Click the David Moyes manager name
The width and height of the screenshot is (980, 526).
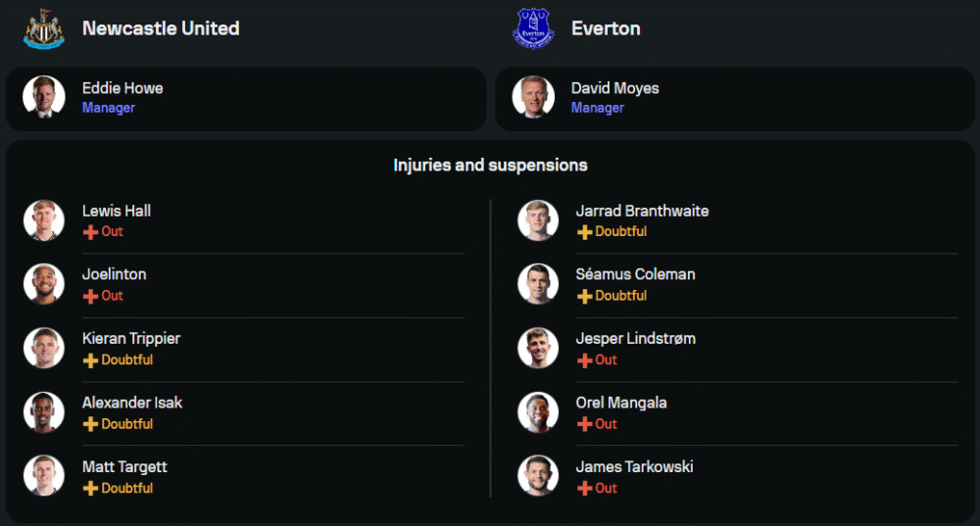614,88
